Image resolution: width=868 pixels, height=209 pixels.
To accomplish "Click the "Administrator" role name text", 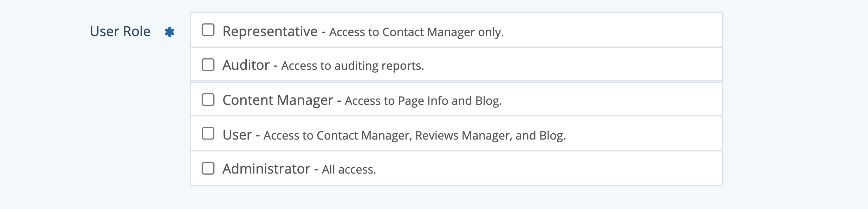I will (266, 169).
